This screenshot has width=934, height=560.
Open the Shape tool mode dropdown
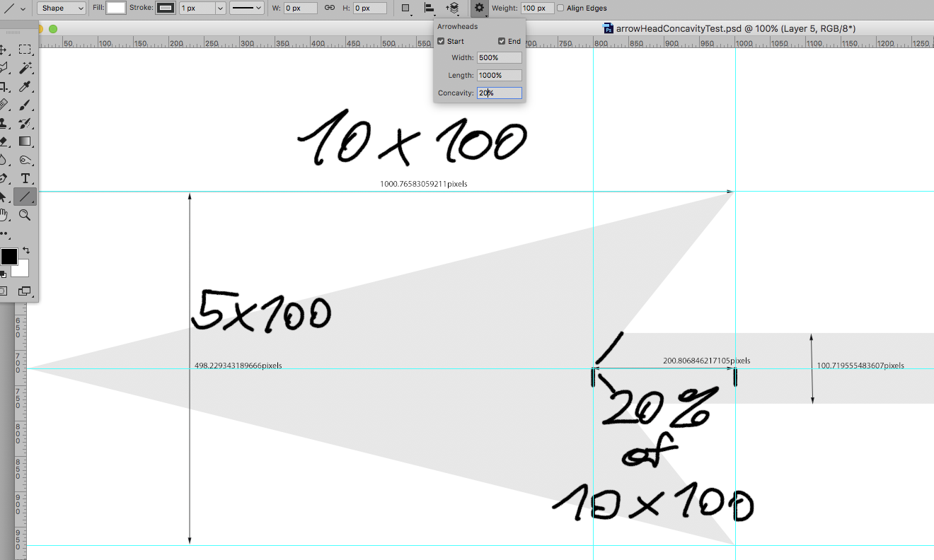click(61, 8)
